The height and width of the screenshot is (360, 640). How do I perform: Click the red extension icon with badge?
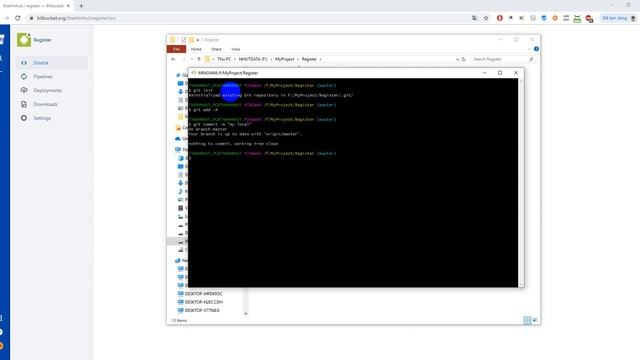click(589, 18)
